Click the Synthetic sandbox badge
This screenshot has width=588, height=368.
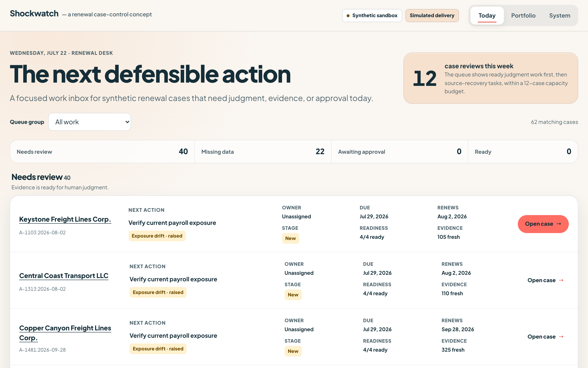coord(372,16)
